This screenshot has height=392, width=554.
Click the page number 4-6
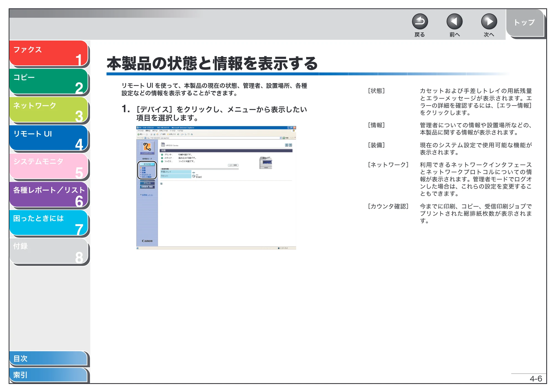(x=536, y=379)
